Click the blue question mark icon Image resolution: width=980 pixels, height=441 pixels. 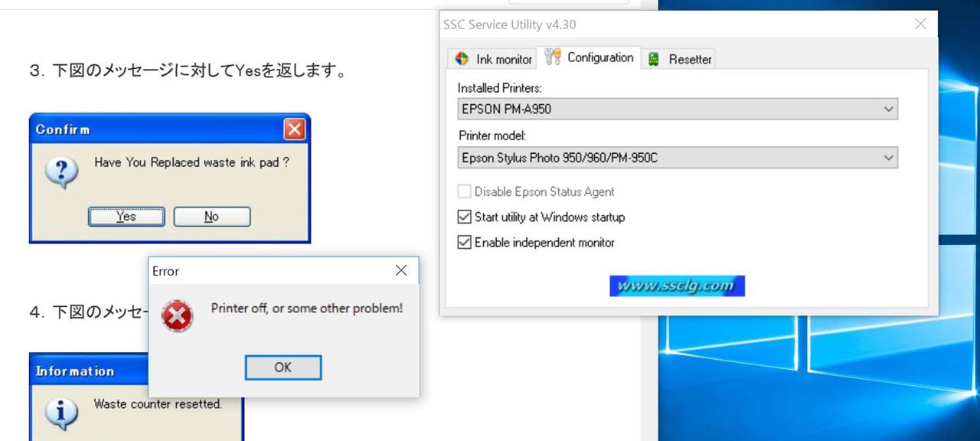point(61,171)
